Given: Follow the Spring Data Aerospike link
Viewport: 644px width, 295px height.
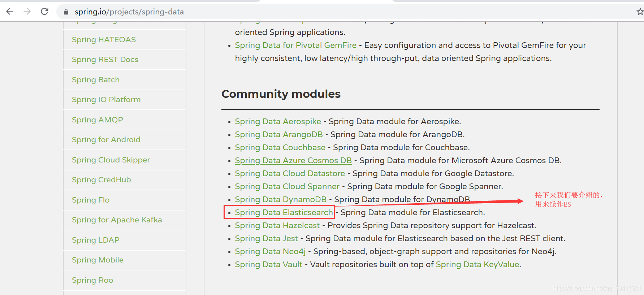Looking at the screenshot, I should click(278, 121).
